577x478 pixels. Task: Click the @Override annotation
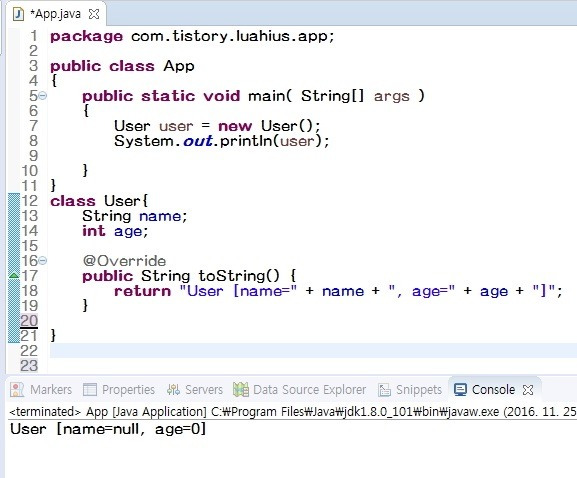124,261
